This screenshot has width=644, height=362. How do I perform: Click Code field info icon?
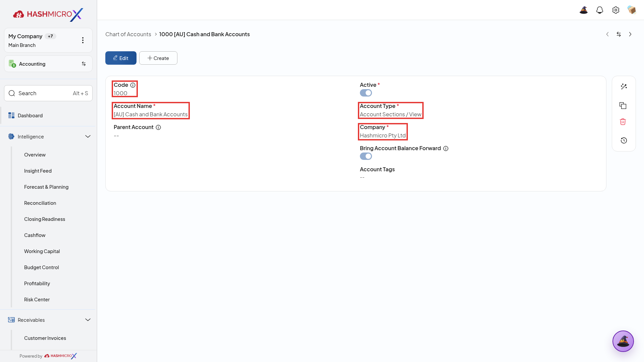pos(133,85)
